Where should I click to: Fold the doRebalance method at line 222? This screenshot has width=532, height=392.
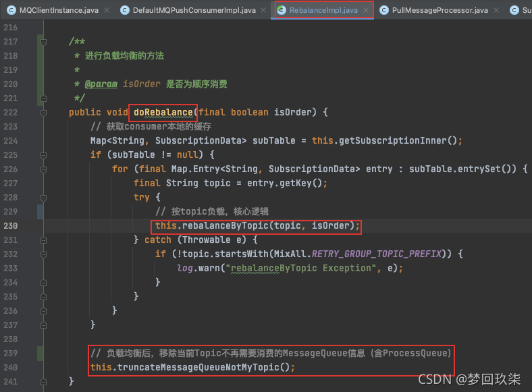tap(44, 112)
